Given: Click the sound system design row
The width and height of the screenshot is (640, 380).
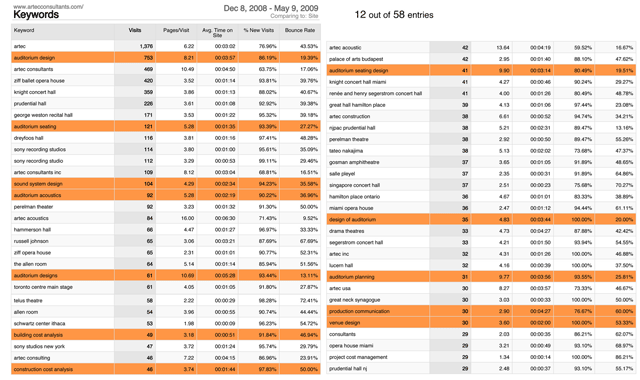Looking at the screenshot, I should 166,184.
